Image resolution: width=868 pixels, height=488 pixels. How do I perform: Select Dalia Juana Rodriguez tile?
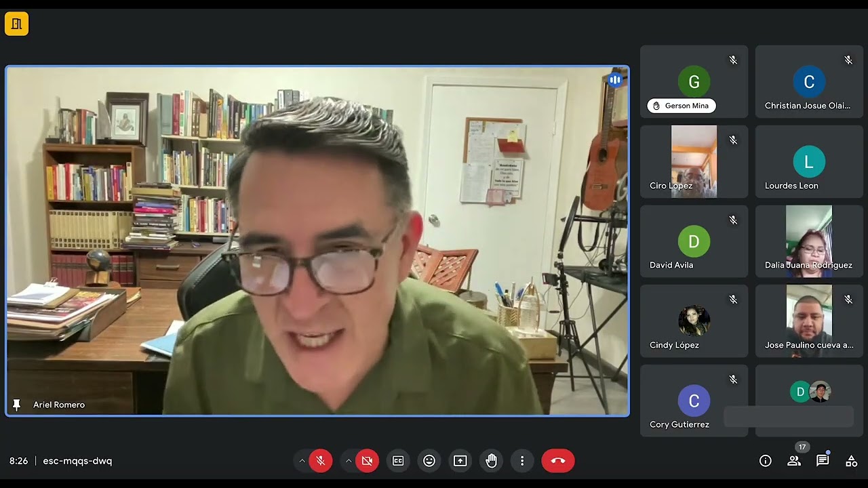809,241
